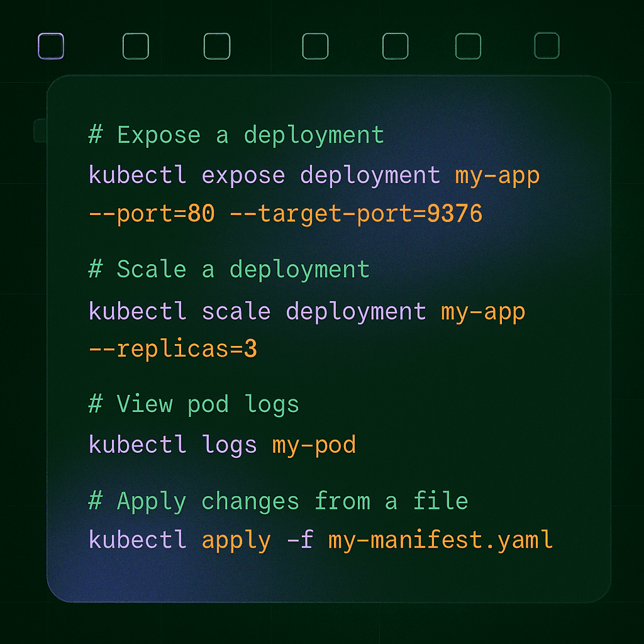Click '# Apply changes from a file' comment

[x=278, y=501]
